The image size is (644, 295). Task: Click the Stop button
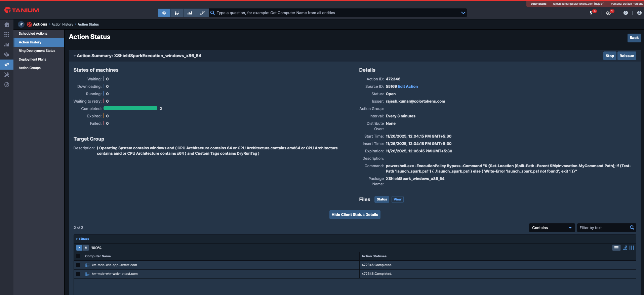610,56
